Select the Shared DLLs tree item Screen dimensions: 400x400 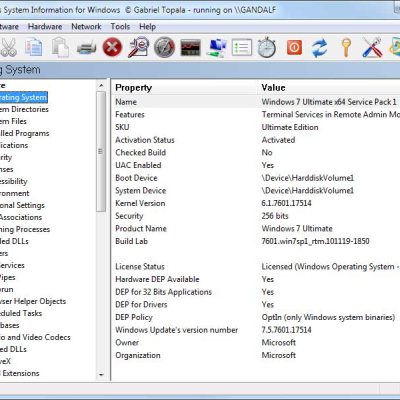click(13, 349)
